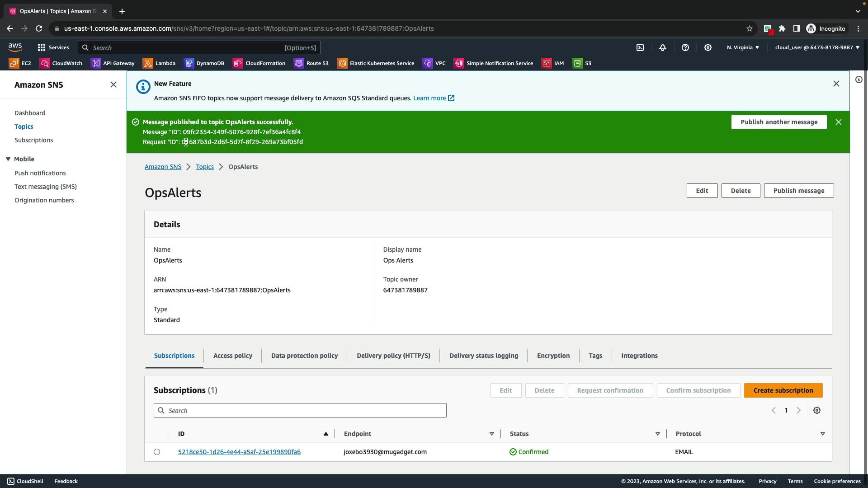The width and height of the screenshot is (868, 488).
Task: Open CloudShell icon in top navigation bar
Action: [x=640, y=47]
